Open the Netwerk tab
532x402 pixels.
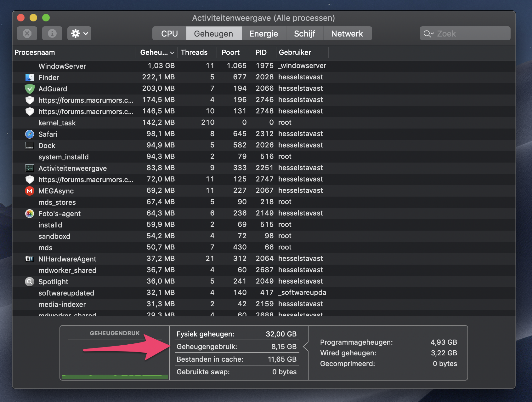pos(347,33)
